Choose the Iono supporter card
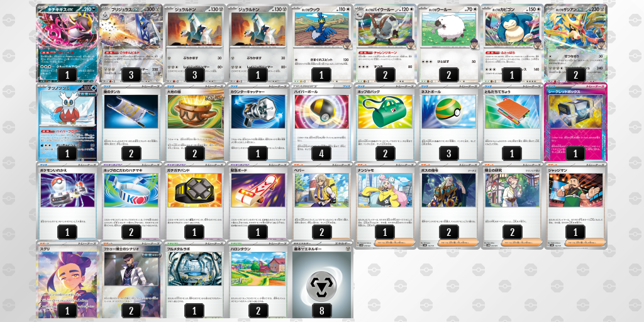This screenshot has width=644, height=322. [385, 205]
